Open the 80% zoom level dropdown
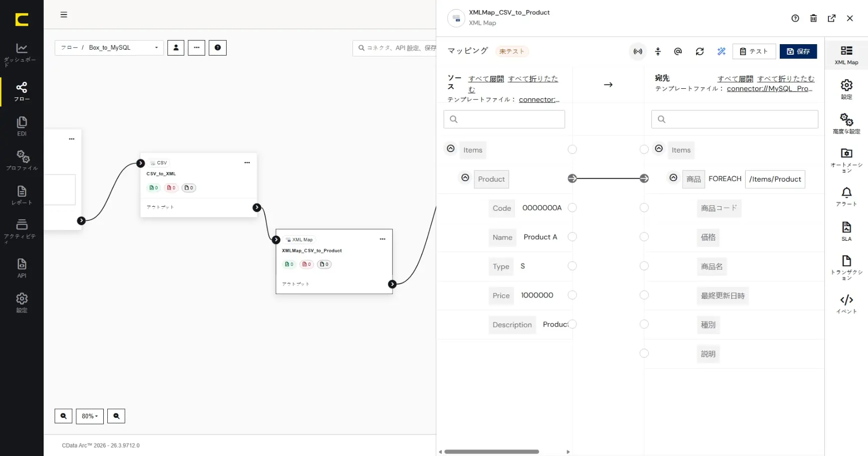The width and height of the screenshot is (868, 456). tap(90, 416)
